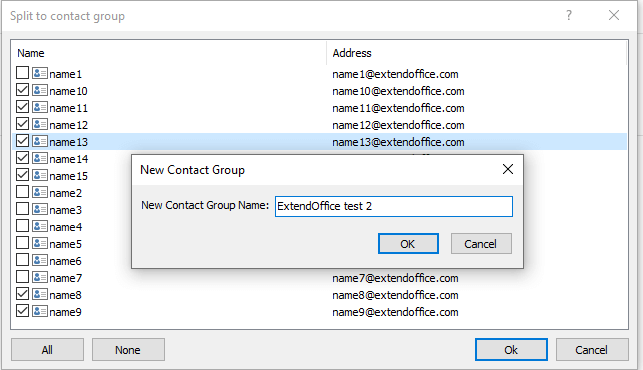Uncheck the name11 checkbox
The image size is (643, 370).
pyautogui.click(x=22, y=107)
